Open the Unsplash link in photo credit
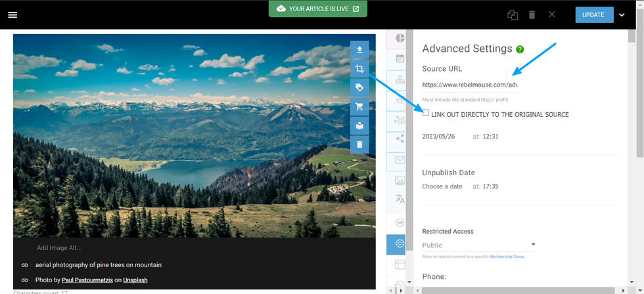Viewport: 644px width, 294px height. click(135, 280)
